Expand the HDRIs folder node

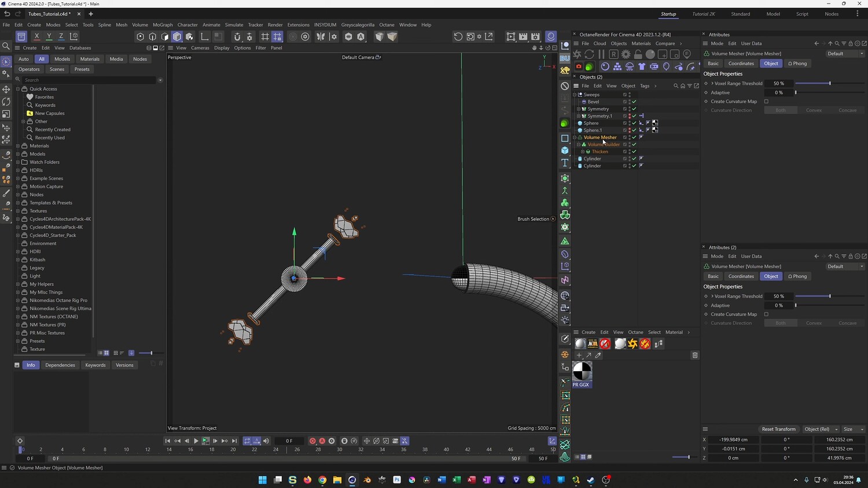(x=18, y=170)
